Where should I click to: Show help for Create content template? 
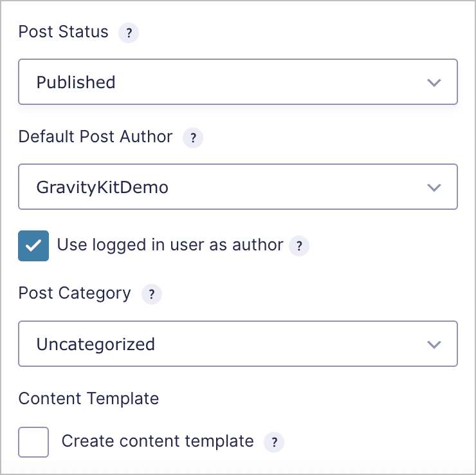[x=274, y=442]
